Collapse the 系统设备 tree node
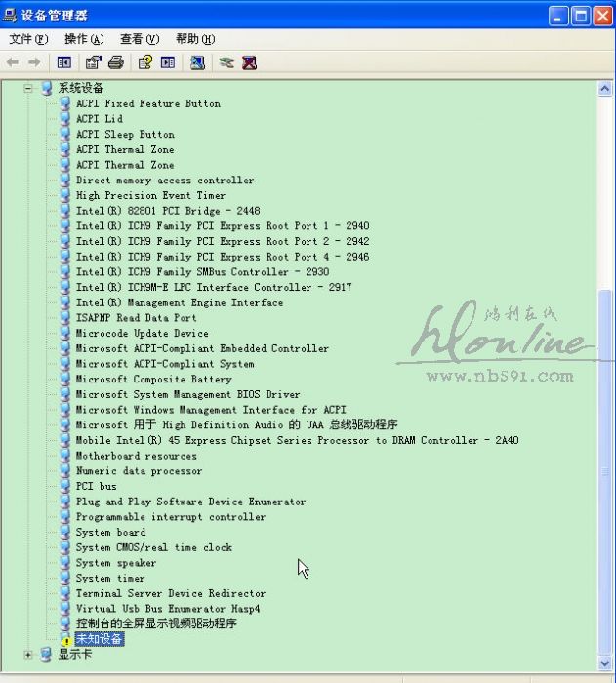 28,88
